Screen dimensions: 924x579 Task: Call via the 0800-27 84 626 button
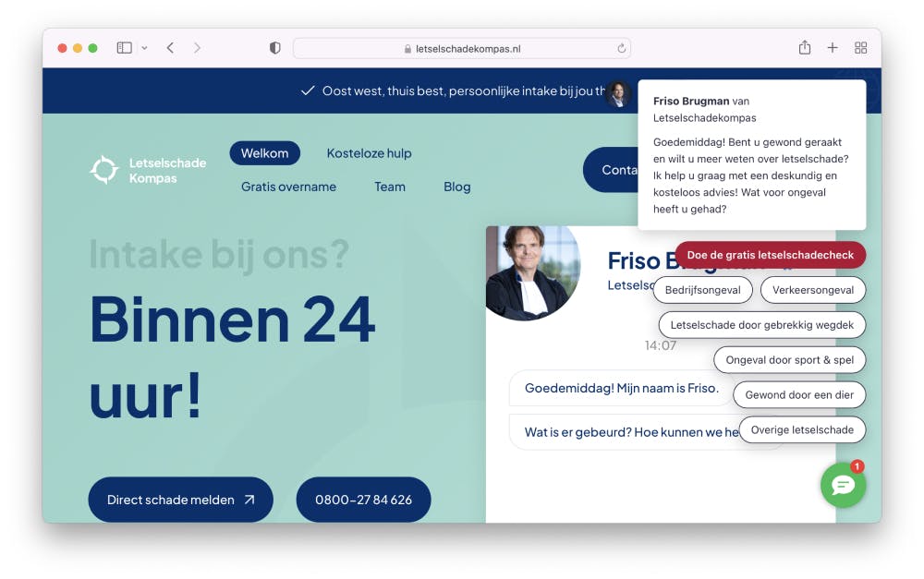point(363,500)
